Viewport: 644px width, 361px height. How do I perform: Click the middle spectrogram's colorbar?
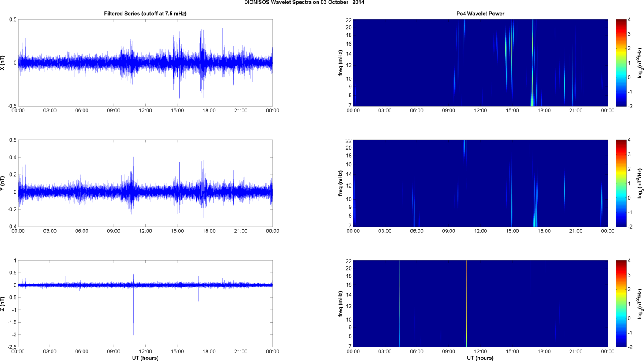pyautogui.click(x=621, y=183)
